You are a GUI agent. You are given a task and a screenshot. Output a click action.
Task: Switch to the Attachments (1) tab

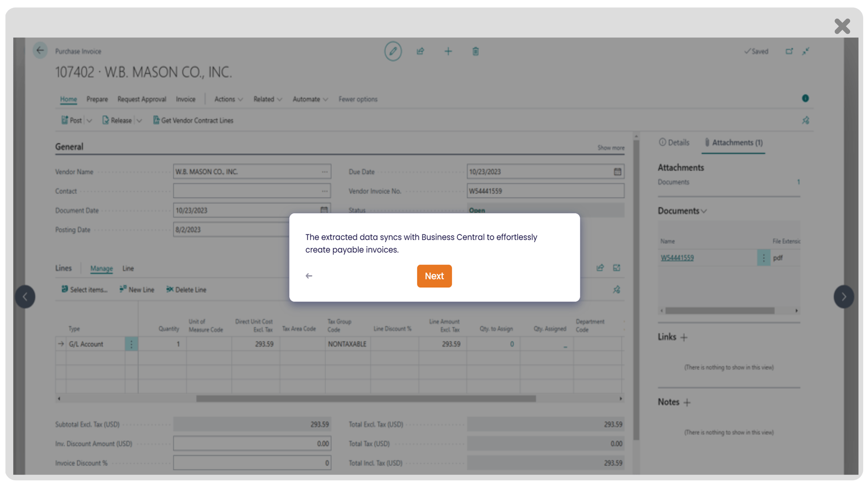[x=733, y=142]
